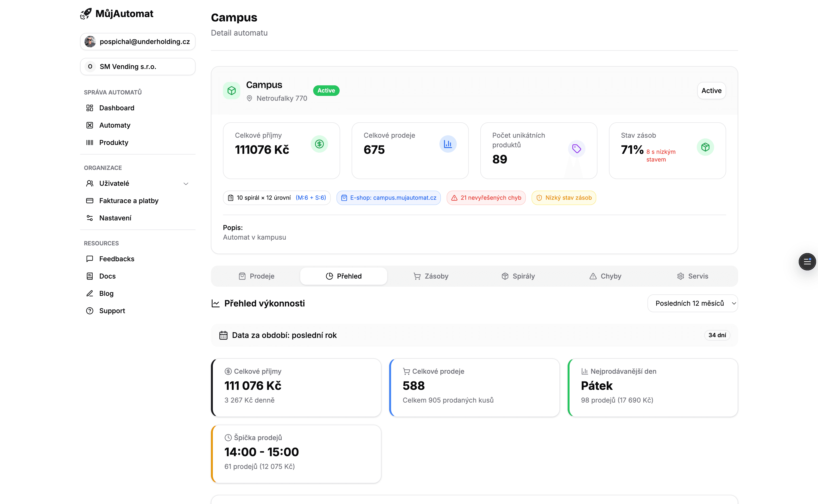Viewport: 818px width, 504px height.
Task: Switch to the Chyby tab
Action: [605, 276]
